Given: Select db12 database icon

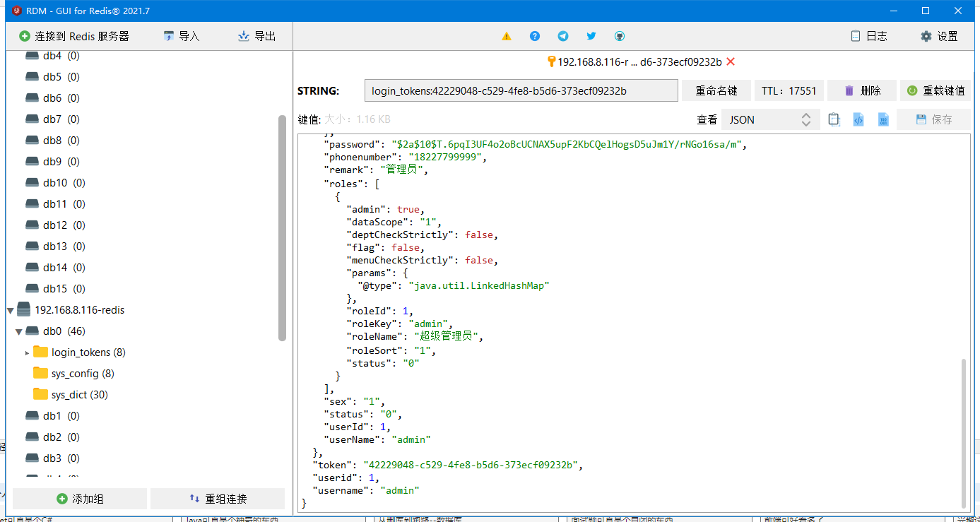Looking at the screenshot, I should [33, 225].
